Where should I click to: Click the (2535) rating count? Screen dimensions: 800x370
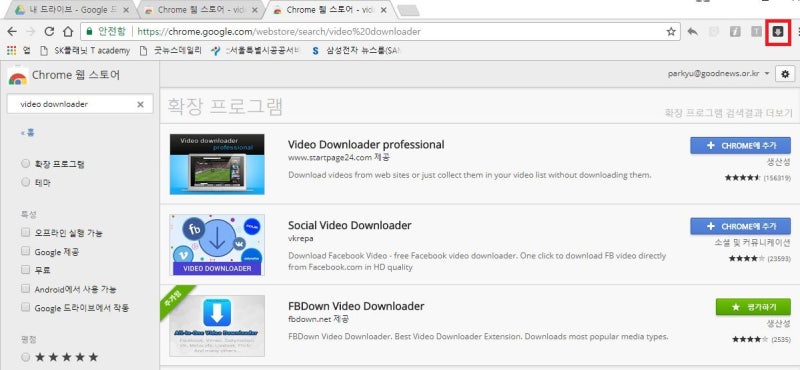click(781, 339)
